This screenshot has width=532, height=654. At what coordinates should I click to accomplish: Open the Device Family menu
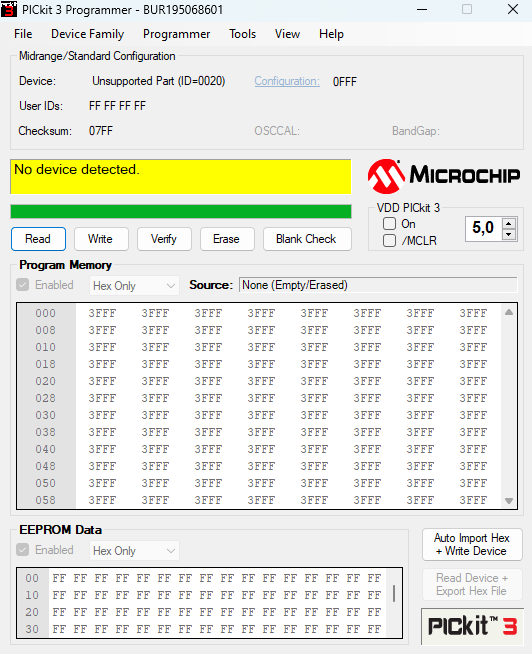(x=88, y=34)
